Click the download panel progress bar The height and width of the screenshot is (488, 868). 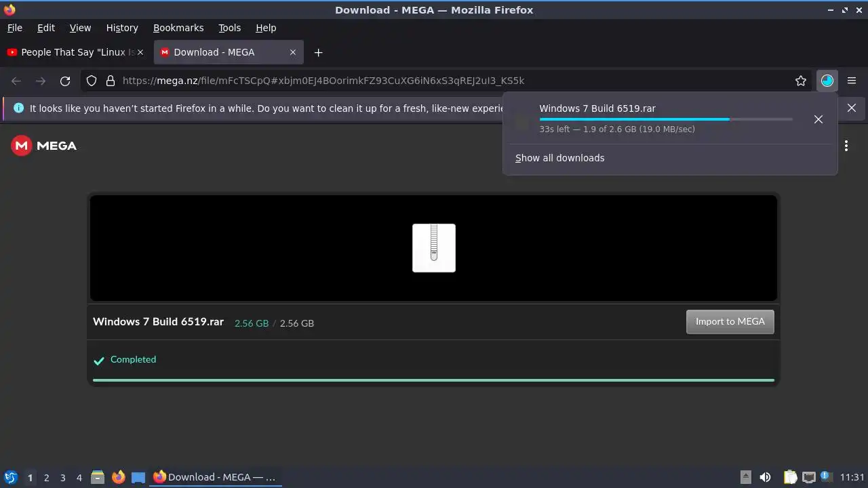[x=666, y=119]
